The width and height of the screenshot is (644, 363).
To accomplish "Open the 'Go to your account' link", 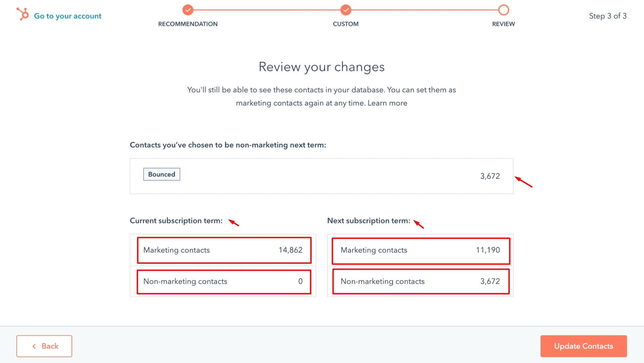I will point(67,16).
